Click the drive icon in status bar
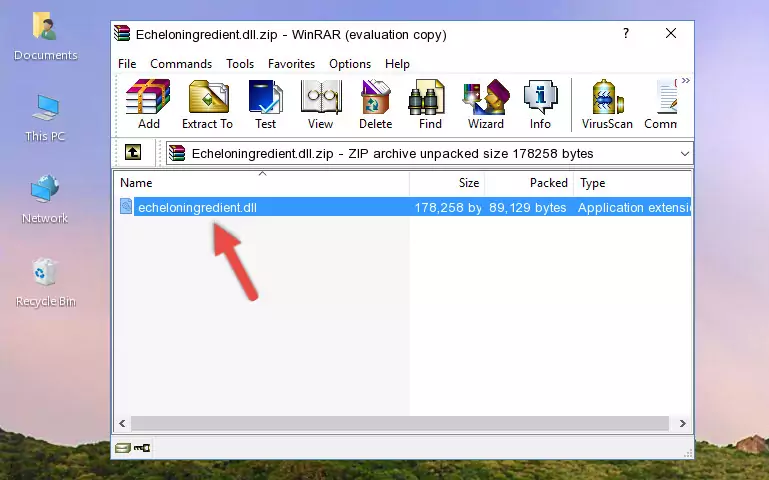769x480 pixels. [123, 448]
